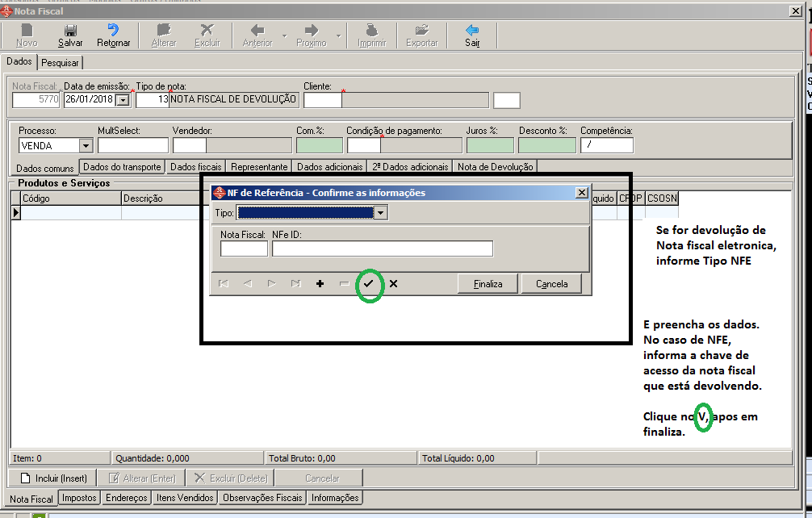Add a record with the plus icon
The height and width of the screenshot is (518, 812).
[x=320, y=283]
